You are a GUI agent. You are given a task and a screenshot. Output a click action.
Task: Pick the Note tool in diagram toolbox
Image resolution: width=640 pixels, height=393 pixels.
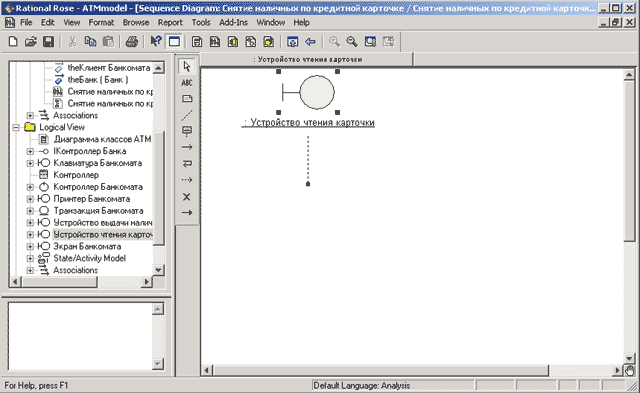pos(187,99)
